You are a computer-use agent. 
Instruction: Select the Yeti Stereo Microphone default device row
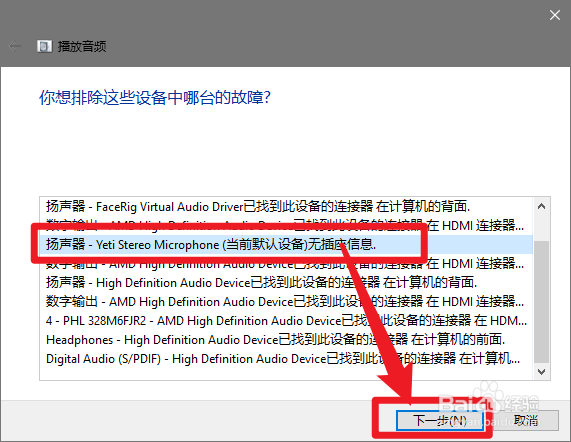[286, 244]
